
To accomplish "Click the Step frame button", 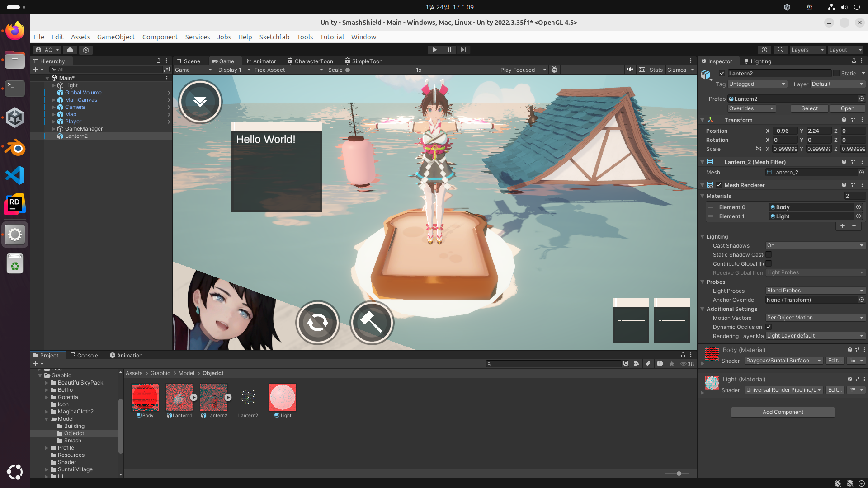I will (463, 50).
